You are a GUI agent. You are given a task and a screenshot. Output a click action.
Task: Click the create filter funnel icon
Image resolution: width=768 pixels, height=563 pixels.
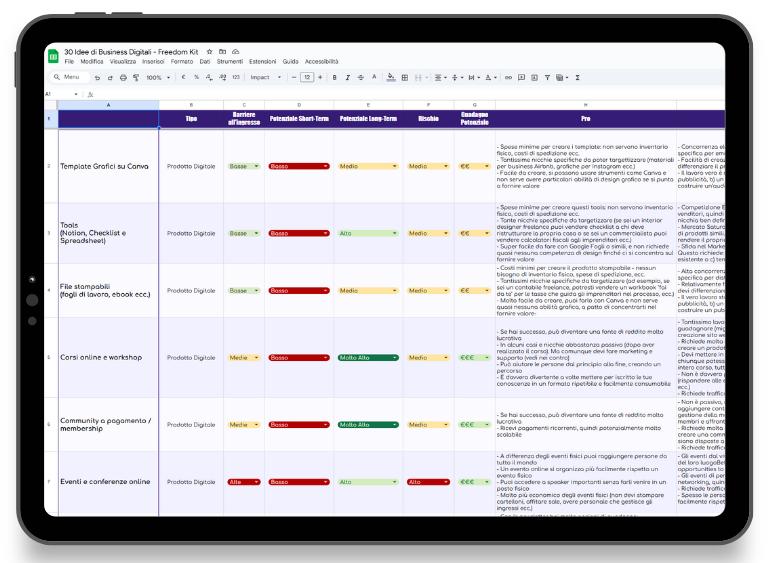pyautogui.click(x=547, y=77)
